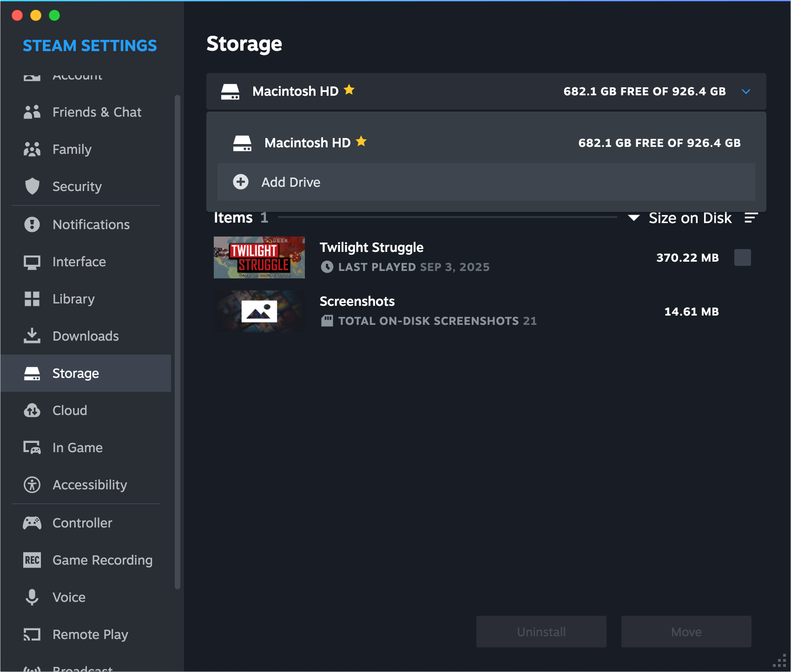Click the Add Drive option
Screen dimensions: 791x672
(x=486, y=182)
